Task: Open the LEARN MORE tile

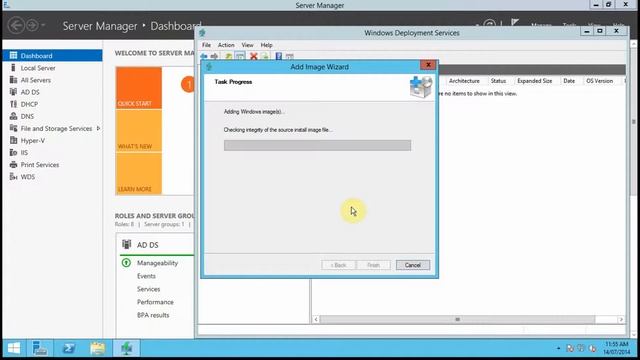Action: point(139,173)
